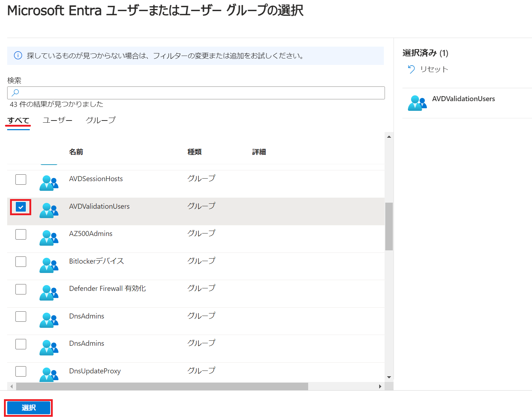Click the info icon in the banner
The height and width of the screenshot is (420, 532).
pyautogui.click(x=18, y=56)
